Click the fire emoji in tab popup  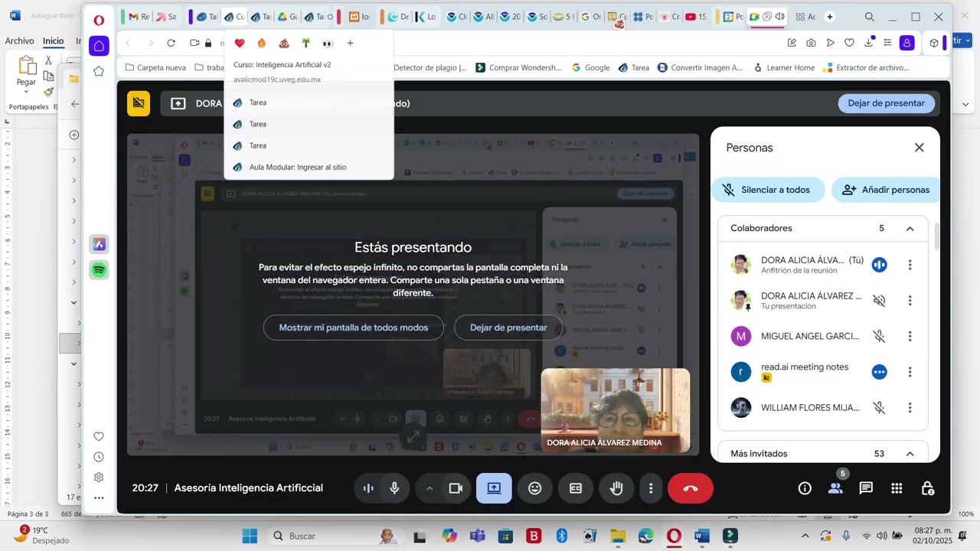(x=262, y=44)
